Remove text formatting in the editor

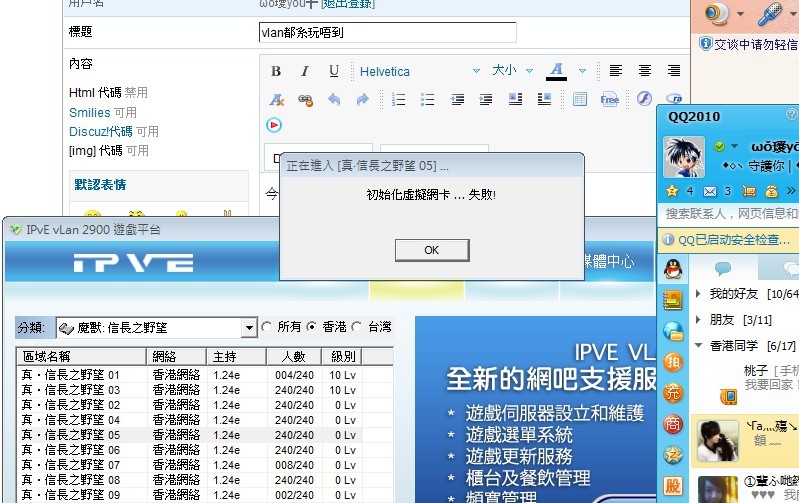tap(276, 100)
